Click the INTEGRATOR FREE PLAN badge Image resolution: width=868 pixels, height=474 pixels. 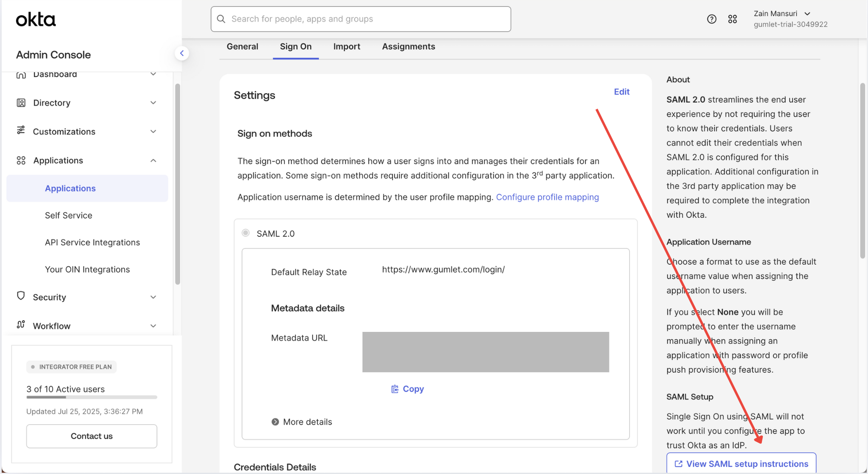point(71,367)
